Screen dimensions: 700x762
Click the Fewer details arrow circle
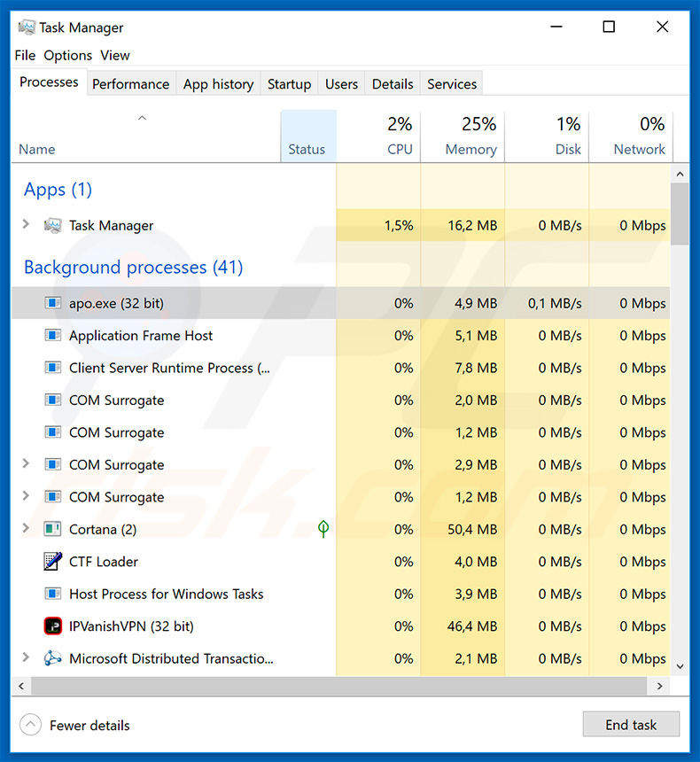tap(31, 725)
